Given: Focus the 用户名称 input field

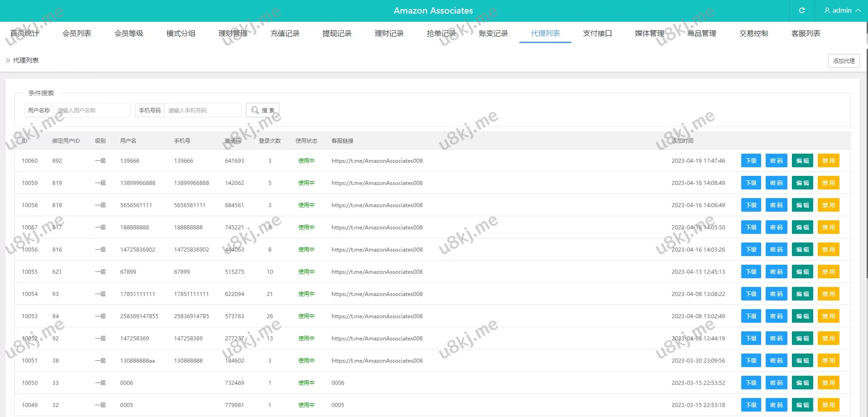Looking at the screenshot, I should point(91,110).
